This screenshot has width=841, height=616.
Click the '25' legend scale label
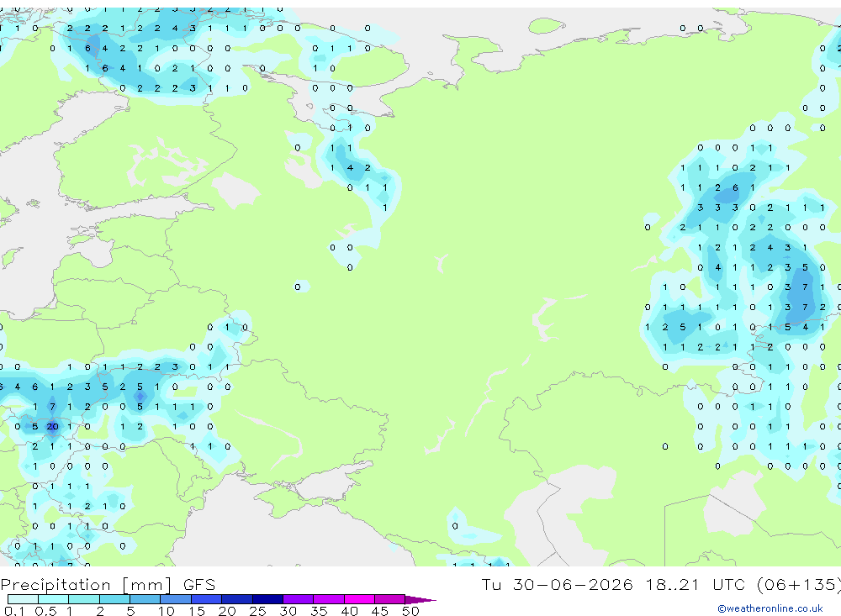[x=257, y=611]
